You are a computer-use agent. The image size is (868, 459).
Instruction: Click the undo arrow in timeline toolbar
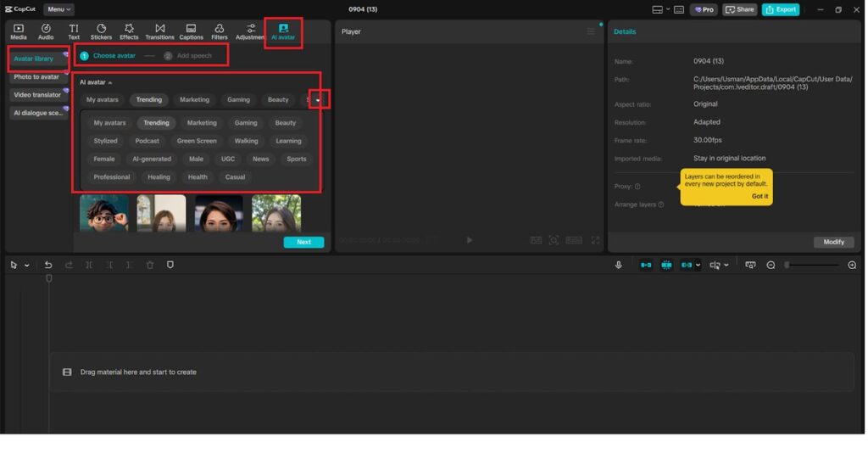click(48, 265)
